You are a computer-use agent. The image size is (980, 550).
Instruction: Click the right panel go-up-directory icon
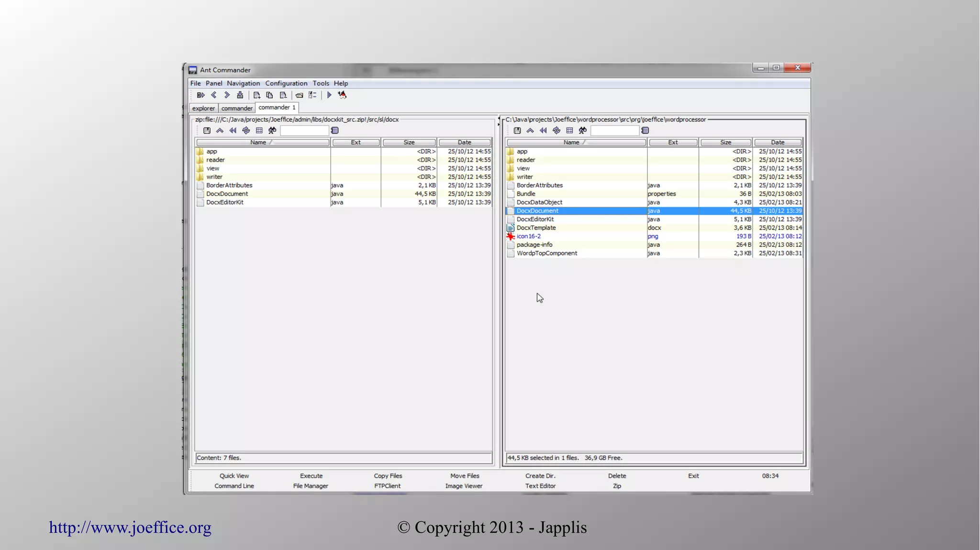click(x=530, y=131)
